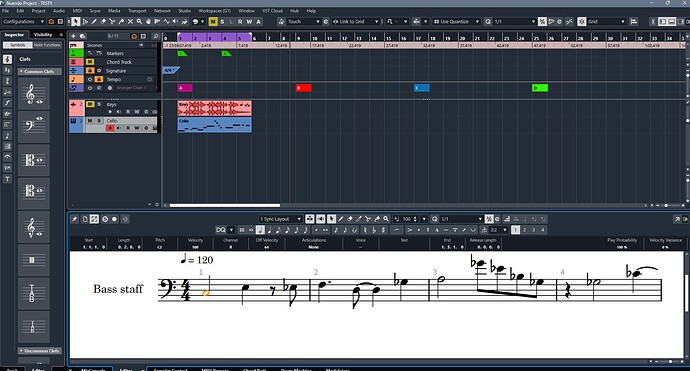Pick the treble clef symbol in Common Clefs

click(34, 94)
